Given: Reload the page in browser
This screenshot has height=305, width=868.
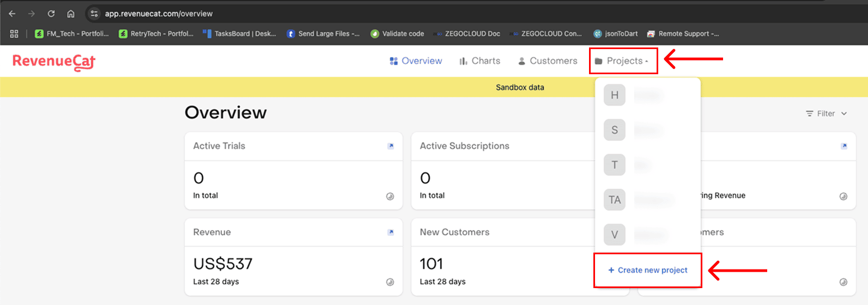Looking at the screenshot, I should click(51, 14).
